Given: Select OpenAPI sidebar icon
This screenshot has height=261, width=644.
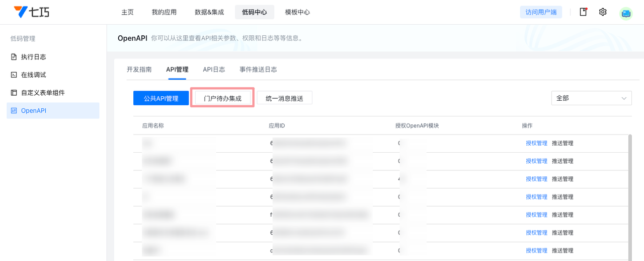Looking at the screenshot, I should pos(14,111).
